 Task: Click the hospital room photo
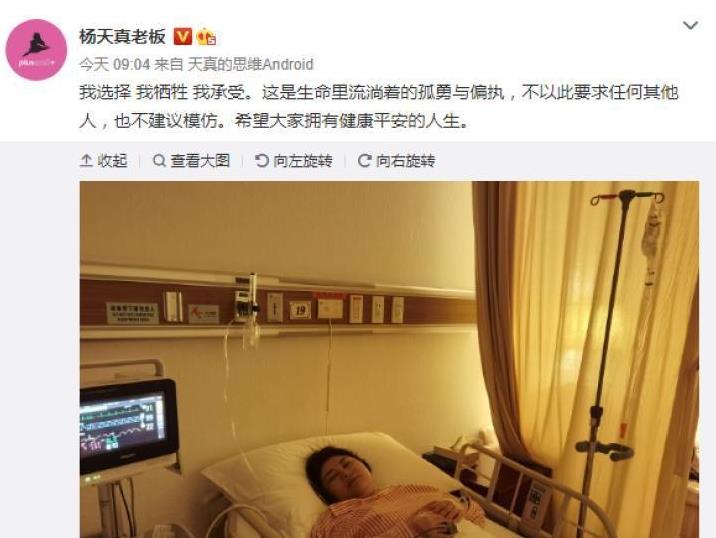pos(389,359)
